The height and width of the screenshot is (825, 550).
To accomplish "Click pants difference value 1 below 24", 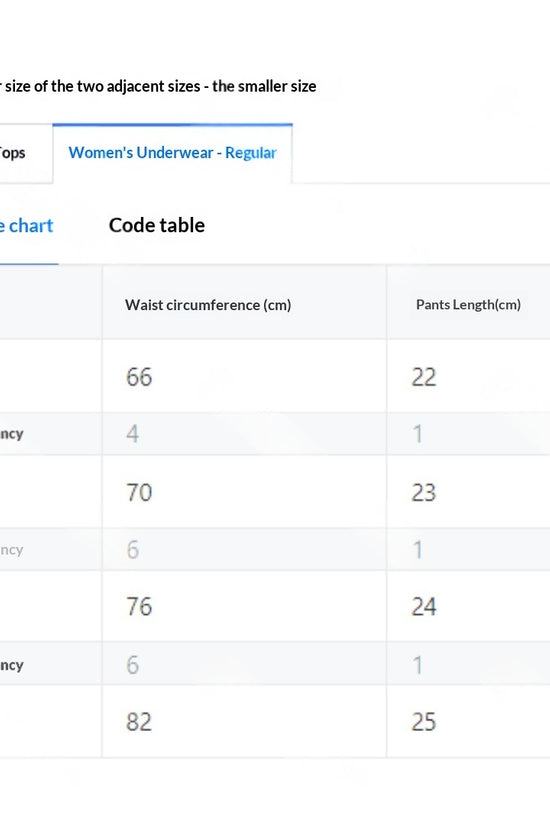I will point(417,665).
